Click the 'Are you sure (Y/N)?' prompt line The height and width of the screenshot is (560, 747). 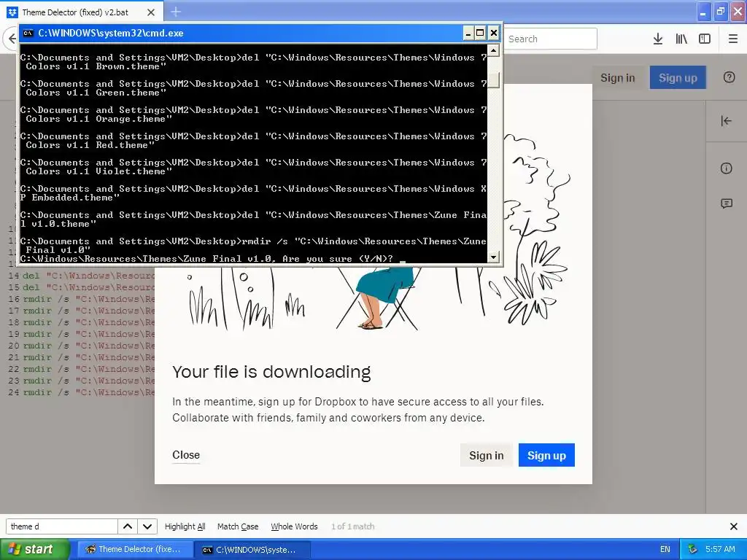[x=206, y=259]
